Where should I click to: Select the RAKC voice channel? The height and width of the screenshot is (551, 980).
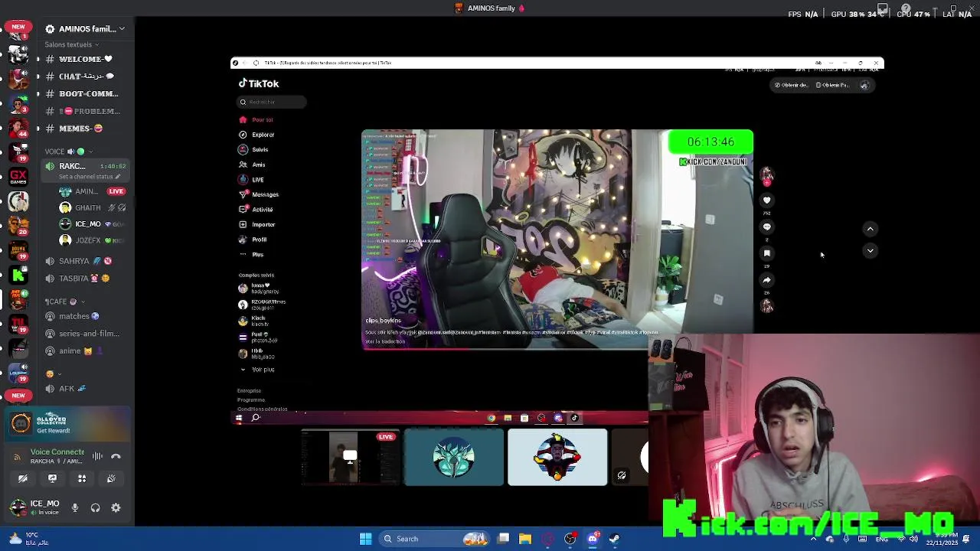(x=84, y=166)
